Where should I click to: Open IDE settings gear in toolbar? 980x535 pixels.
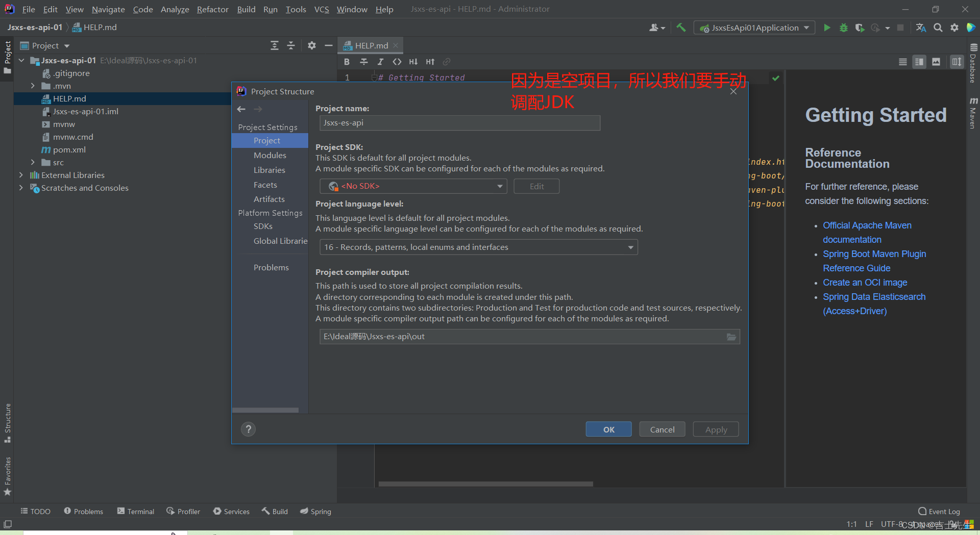[x=954, y=28]
